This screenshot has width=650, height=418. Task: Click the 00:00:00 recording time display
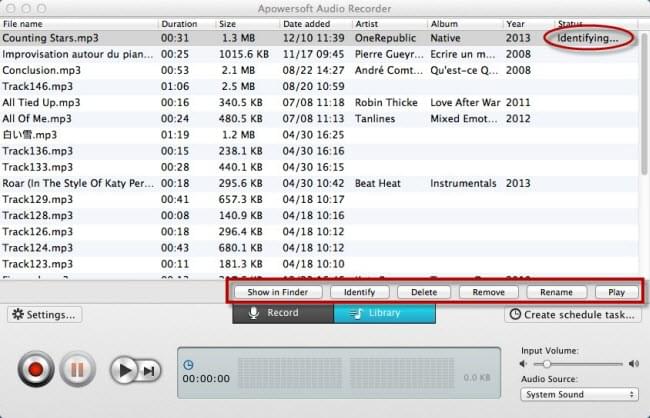206,379
